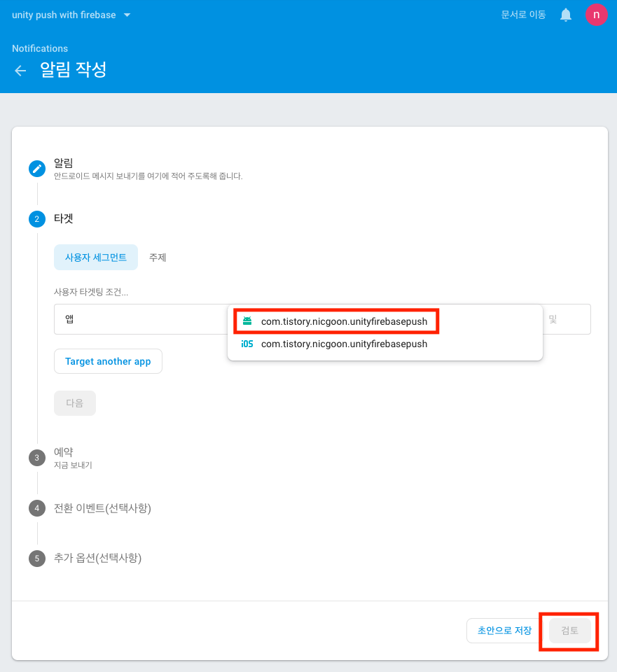Click the 사용자 타겟팅 조건... label
The width and height of the screenshot is (617, 672).
(x=91, y=293)
